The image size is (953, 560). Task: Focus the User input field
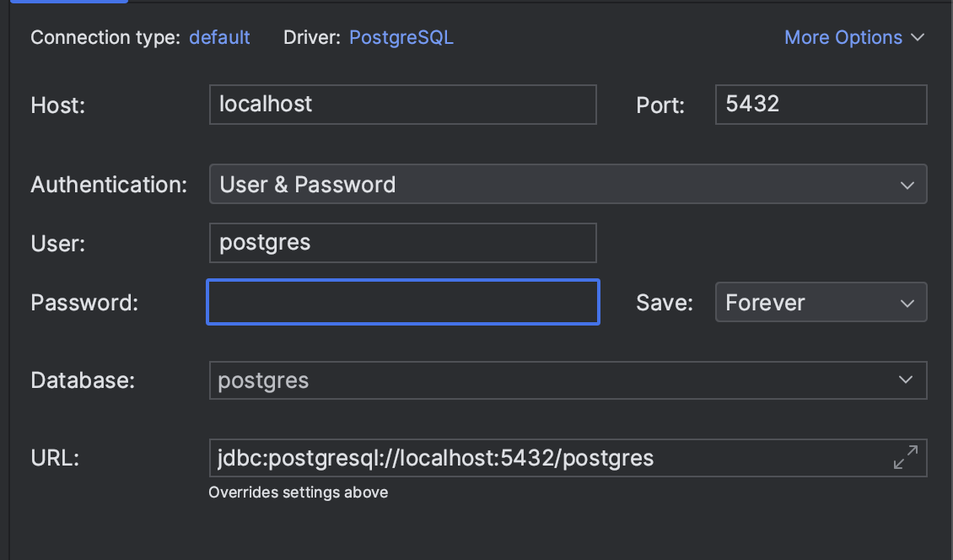[403, 243]
